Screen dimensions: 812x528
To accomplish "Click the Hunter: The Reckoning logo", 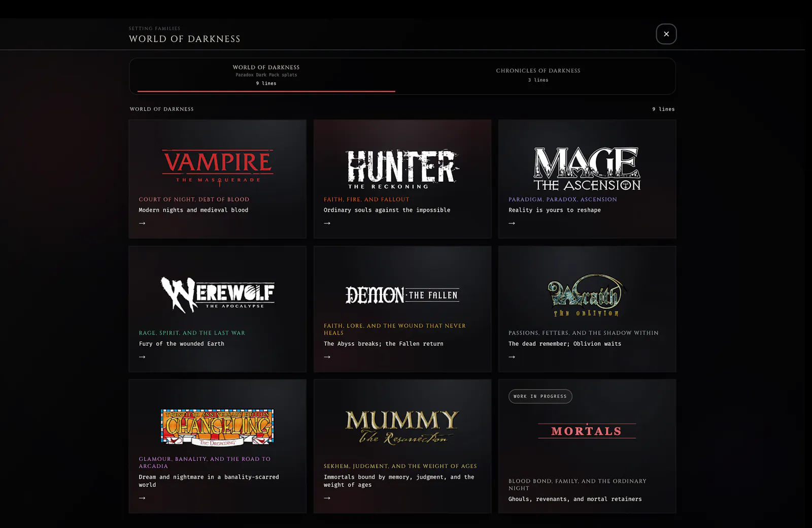I will [402, 169].
